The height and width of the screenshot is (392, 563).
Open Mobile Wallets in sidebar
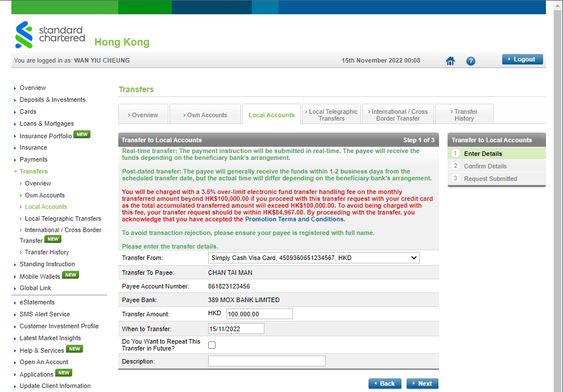pyautogui.click(x=39, y=277)
